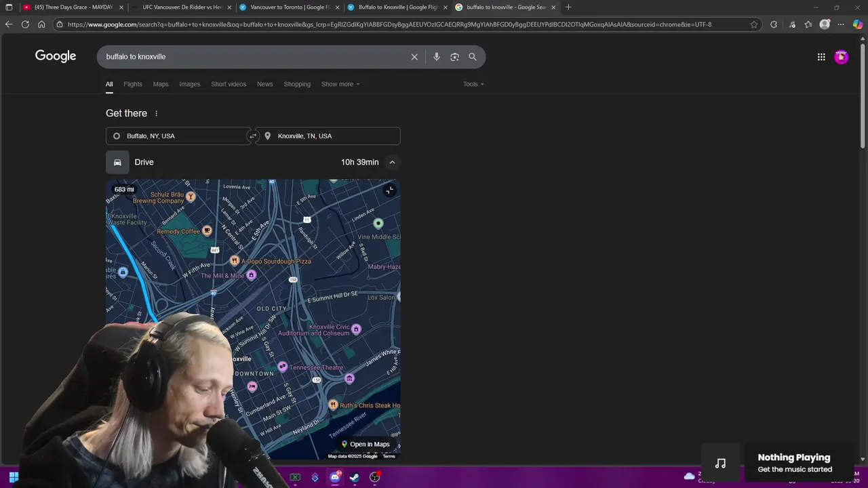This screenshot has width=868, height=488.
Task: Open Xbox app from the taskbar
Action: click(x=295, y=477)
